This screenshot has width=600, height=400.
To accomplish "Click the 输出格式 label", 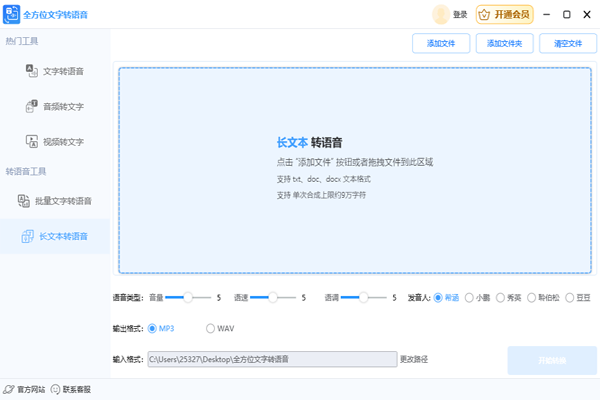I will coord(128,328).
